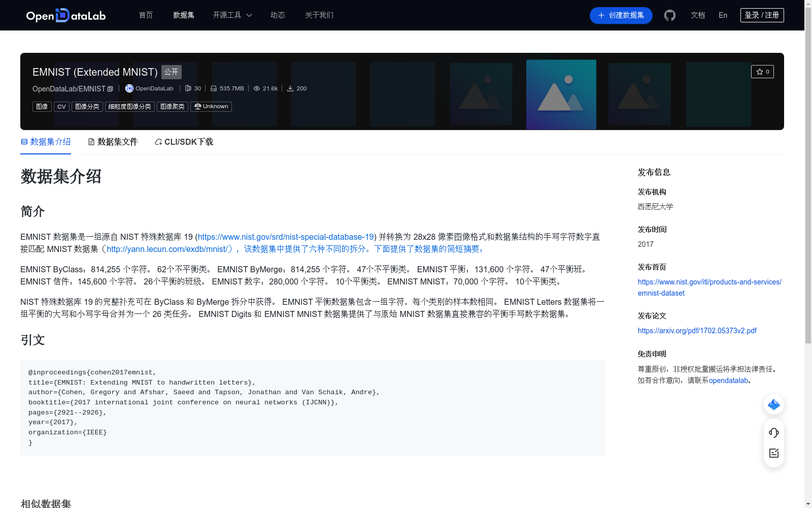Click the OpenDataLab/EMNIST path text
Screen dimensions: 812x508
[x=69, y=89]
